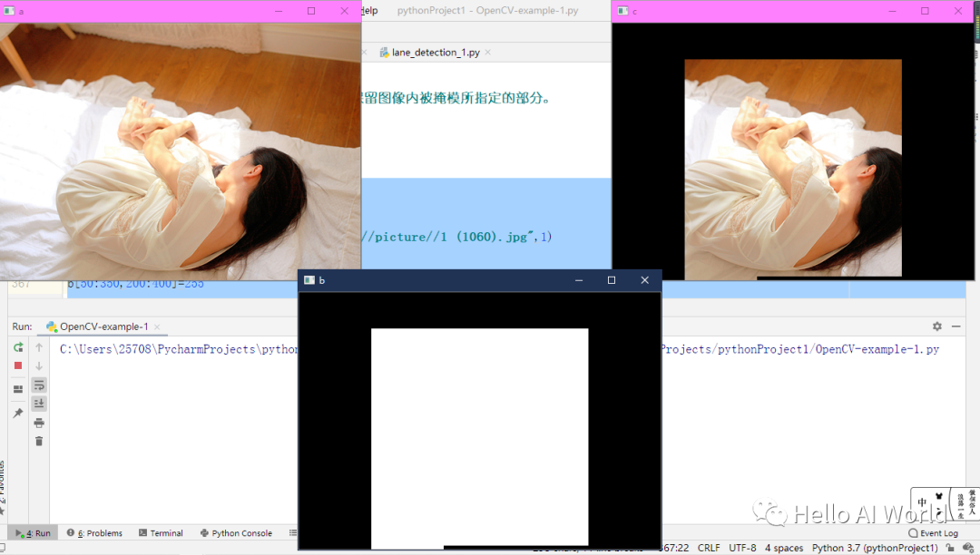Click code line b[50:350,200:400]=255
Image resolution: width=980 pixels, height=555 pixels.
click(135, 285)
